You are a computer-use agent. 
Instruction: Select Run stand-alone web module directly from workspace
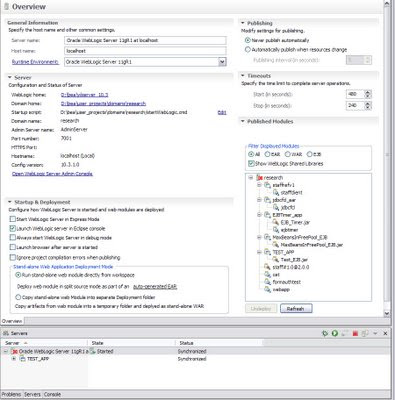click(18, 275)
